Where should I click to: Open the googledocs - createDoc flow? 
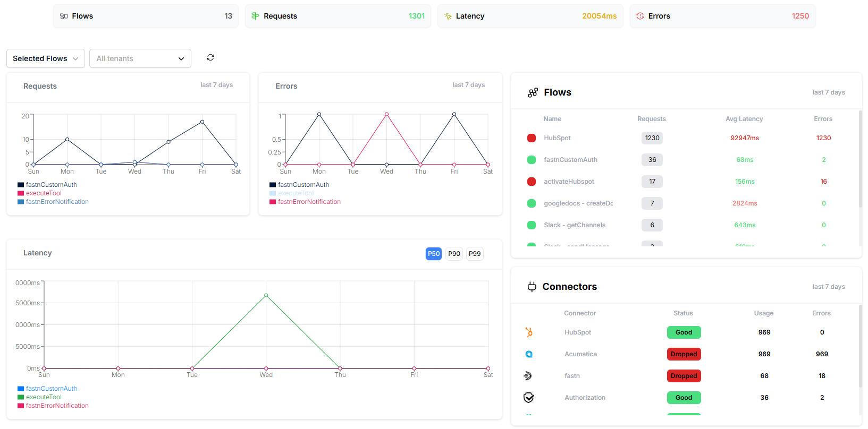685,203
